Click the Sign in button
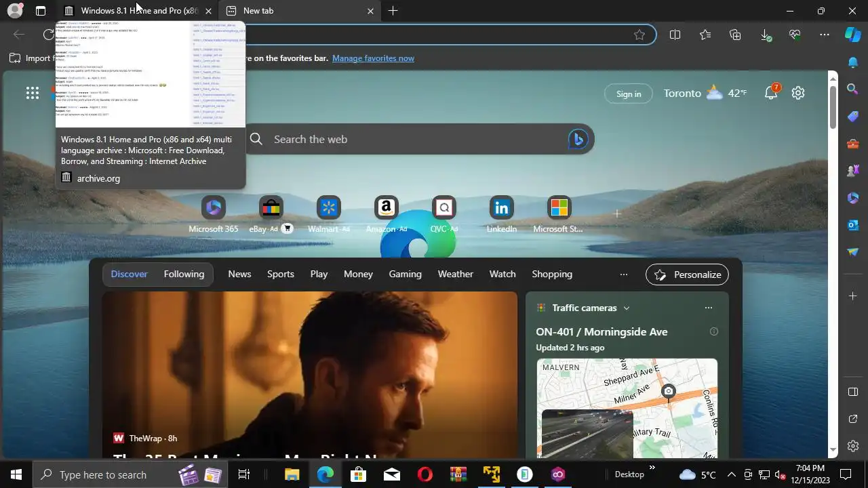Image resolution: width=868 pixels, height=488 pixels. click(x=629, y=94)
